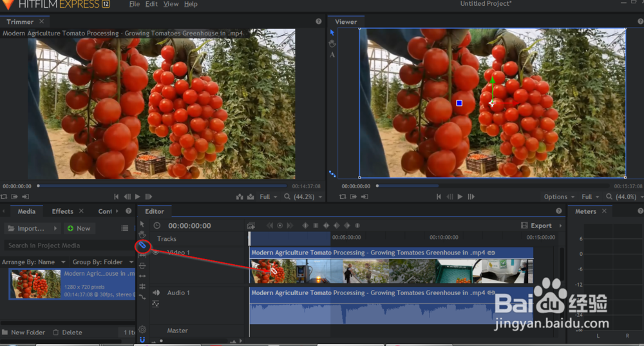644x346 pixels.
Task: Toggle Audio 1 envelope curve icon
Action: (x=156, y=304)
